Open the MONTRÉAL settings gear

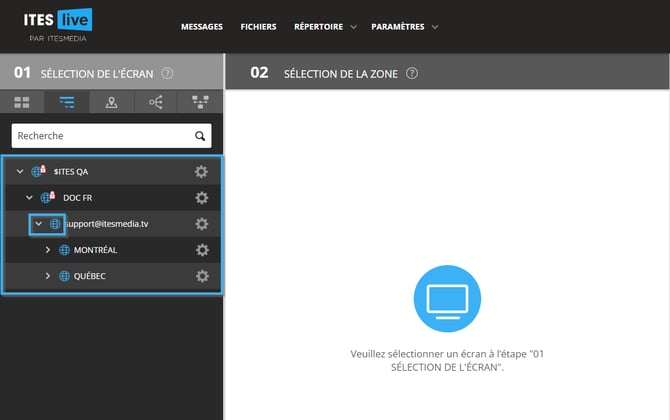(x=201, y=250)
